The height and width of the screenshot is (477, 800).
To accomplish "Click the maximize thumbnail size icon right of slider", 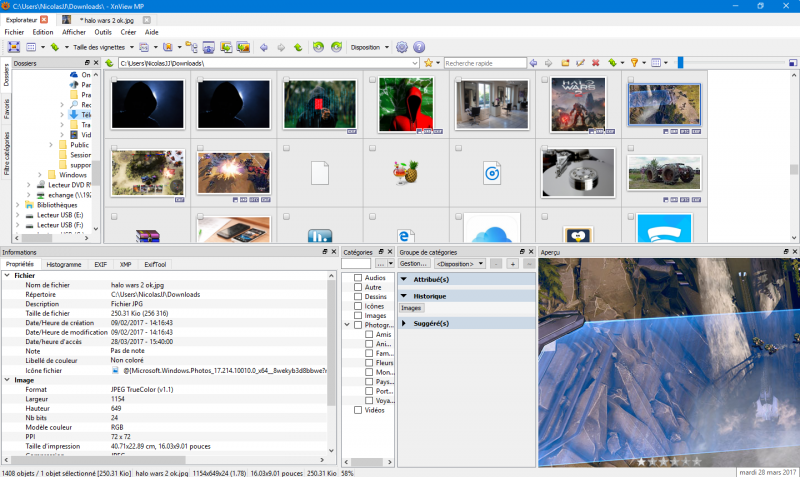I will 793,63.
